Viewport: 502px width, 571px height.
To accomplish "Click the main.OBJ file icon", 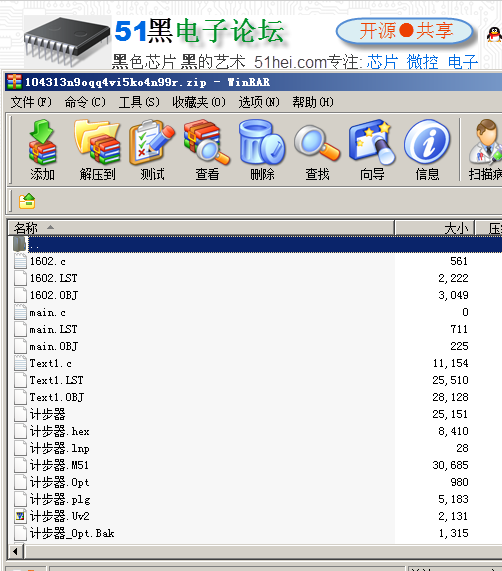I will [20, 346].
